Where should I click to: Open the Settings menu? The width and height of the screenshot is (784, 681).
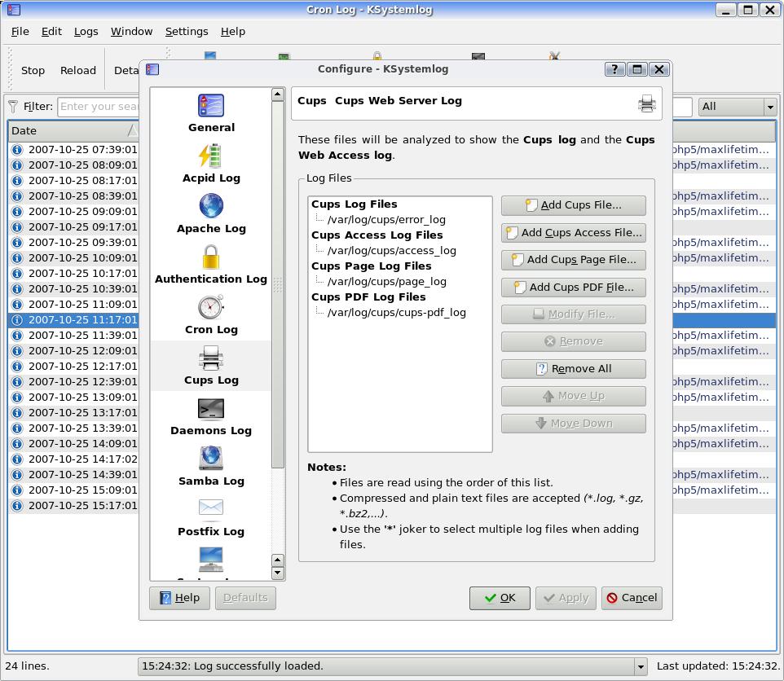point(187,32)
